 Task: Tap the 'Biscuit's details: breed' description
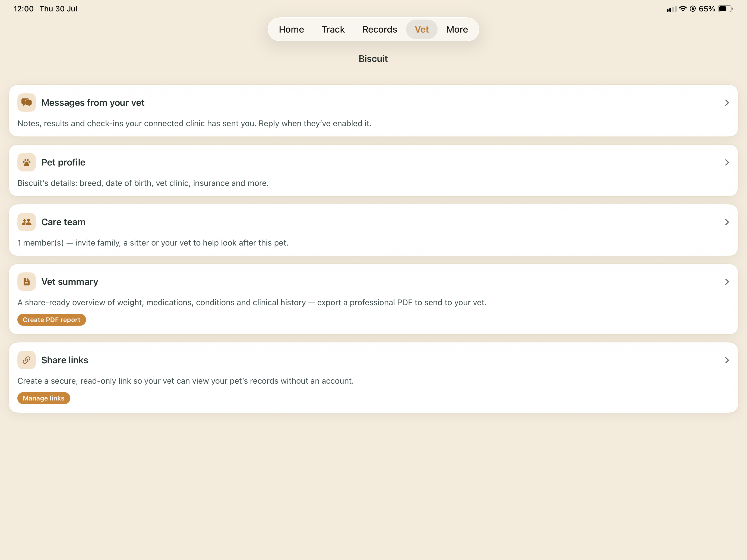pos(143,183)
